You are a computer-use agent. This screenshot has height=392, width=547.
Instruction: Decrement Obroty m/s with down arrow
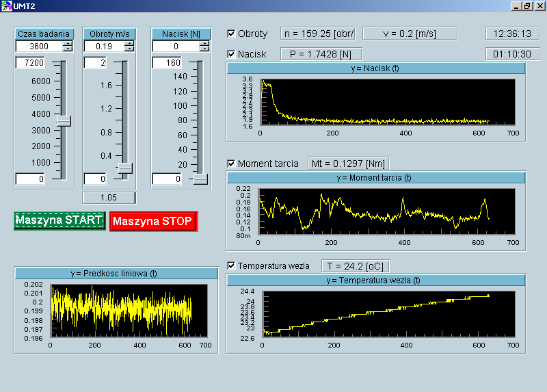pyautogui.click(x=129, y=49)
